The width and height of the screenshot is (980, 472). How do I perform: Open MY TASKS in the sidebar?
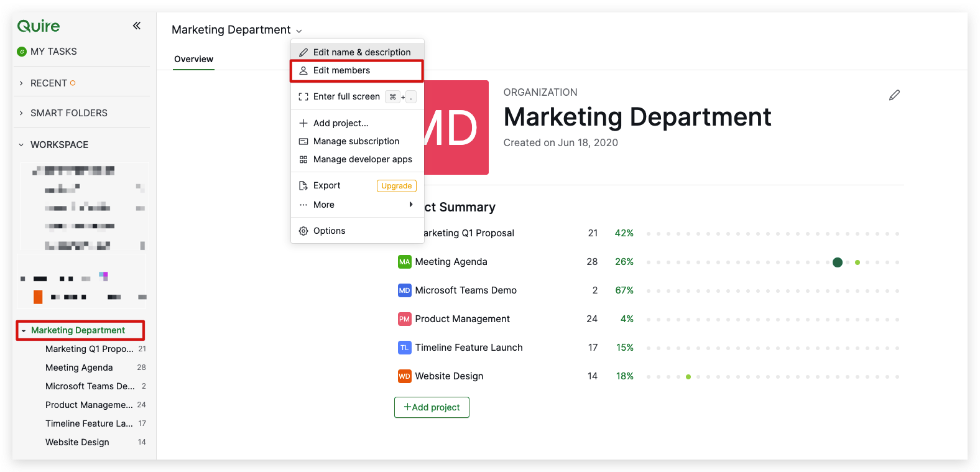[x=53, y=52]
